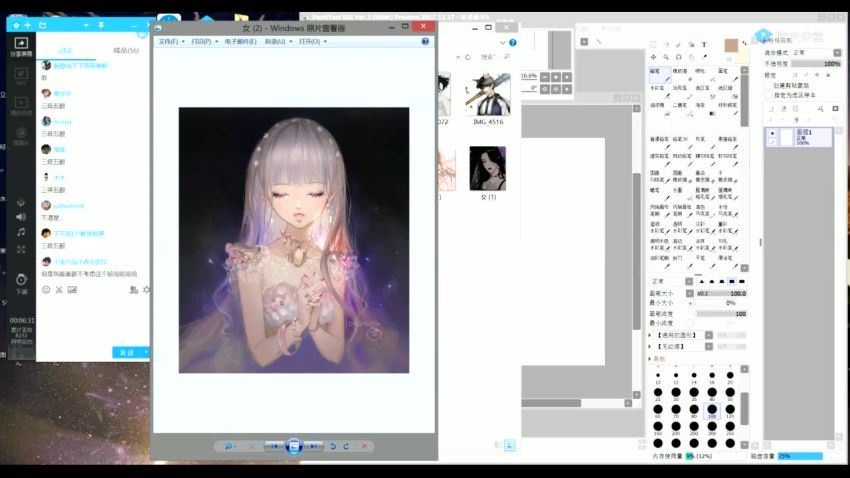Open the chat title bar dropdown arrow
850x478 pixels.
point(86,25)
